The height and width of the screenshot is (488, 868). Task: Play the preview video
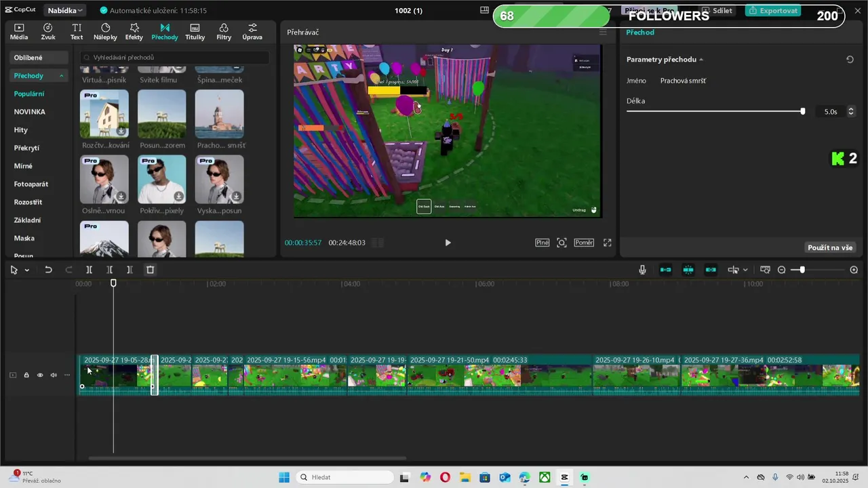[448, 243]
